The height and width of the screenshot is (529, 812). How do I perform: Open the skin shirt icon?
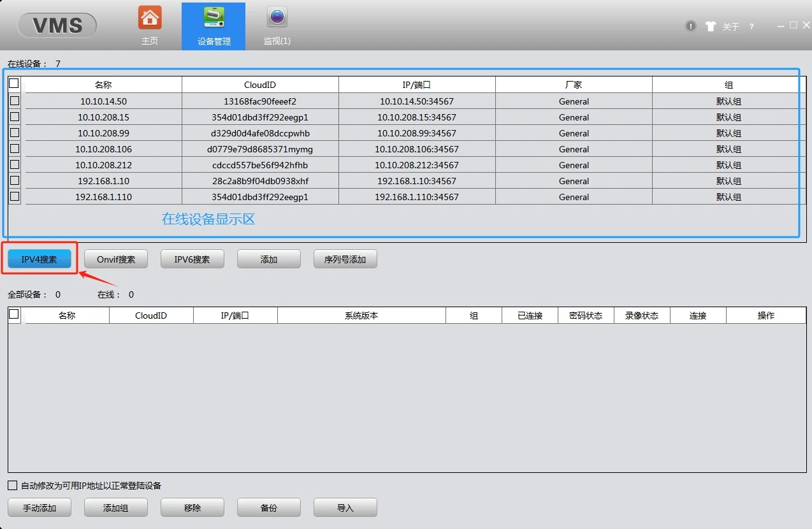711,26
